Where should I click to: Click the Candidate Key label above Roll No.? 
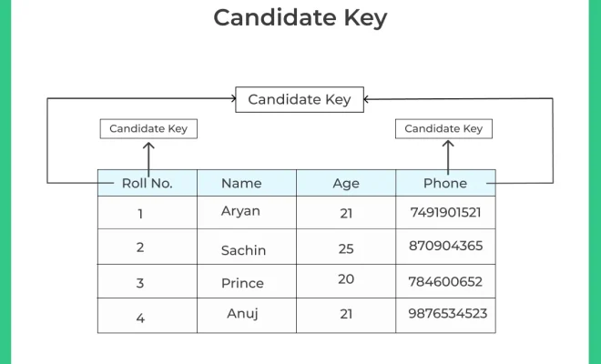coord(148,128)
